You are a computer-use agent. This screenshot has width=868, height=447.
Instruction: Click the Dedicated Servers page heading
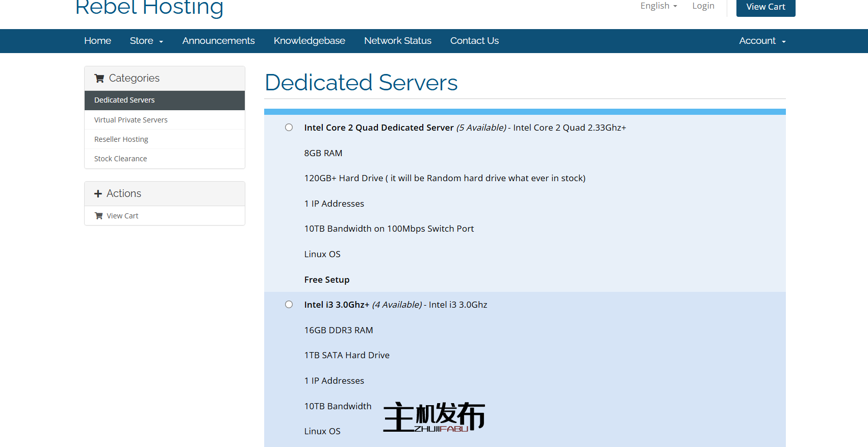(361, 83)
